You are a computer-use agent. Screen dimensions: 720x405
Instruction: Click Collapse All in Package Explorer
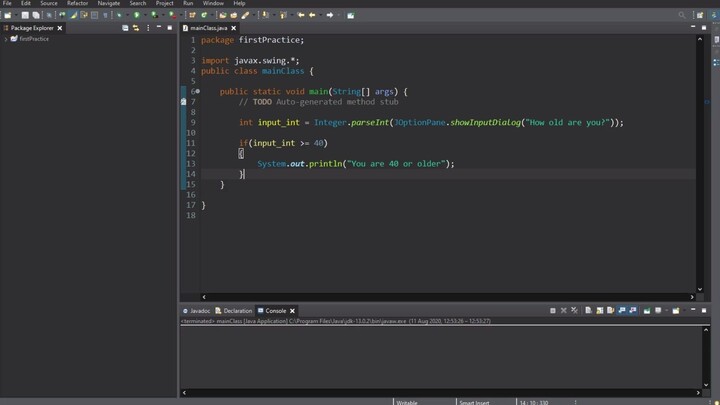pyautogui.click(x=125, y=28)
